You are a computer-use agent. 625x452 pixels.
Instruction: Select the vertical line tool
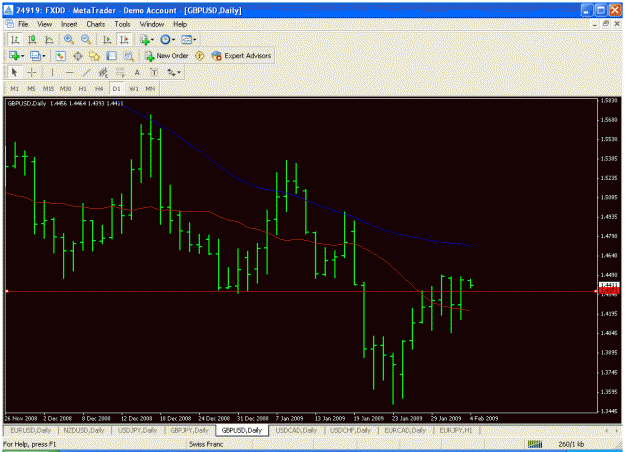(x=52, y=73)
